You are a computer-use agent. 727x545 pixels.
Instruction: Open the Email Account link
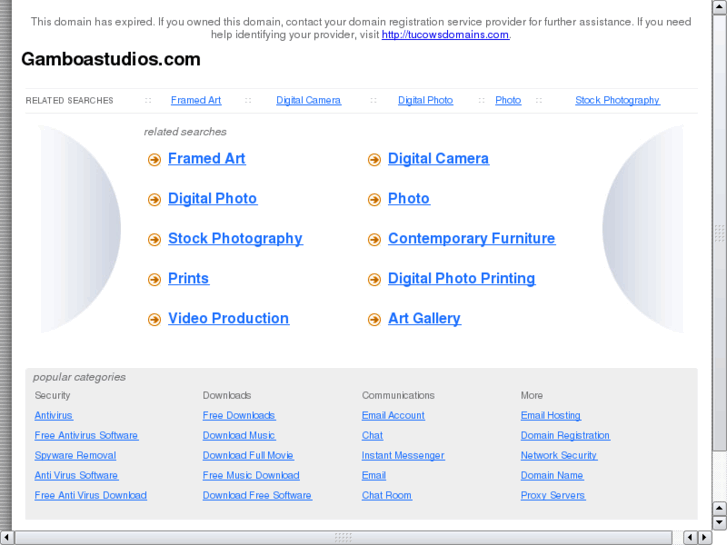pyautogui.click(x=393, y=416)
